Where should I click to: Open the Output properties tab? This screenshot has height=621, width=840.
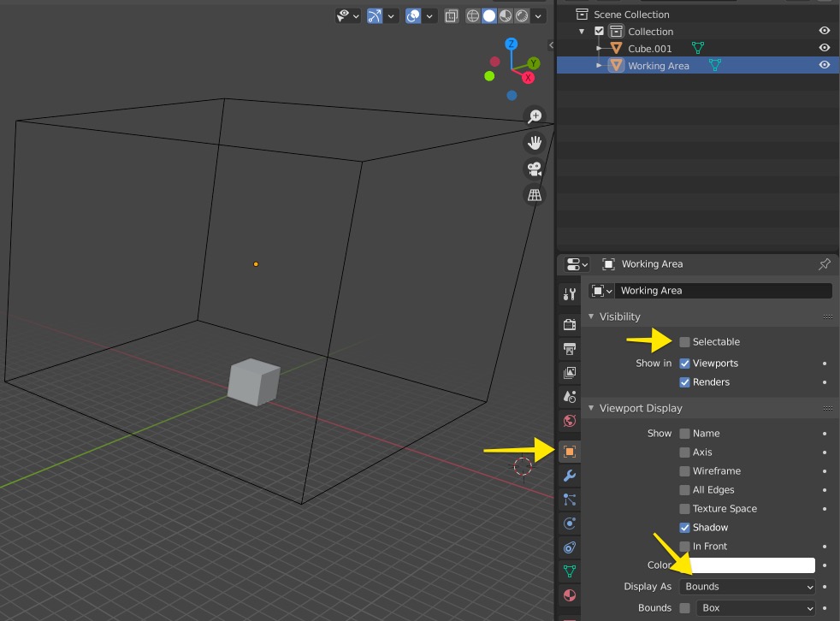click(x=570, y=348)
